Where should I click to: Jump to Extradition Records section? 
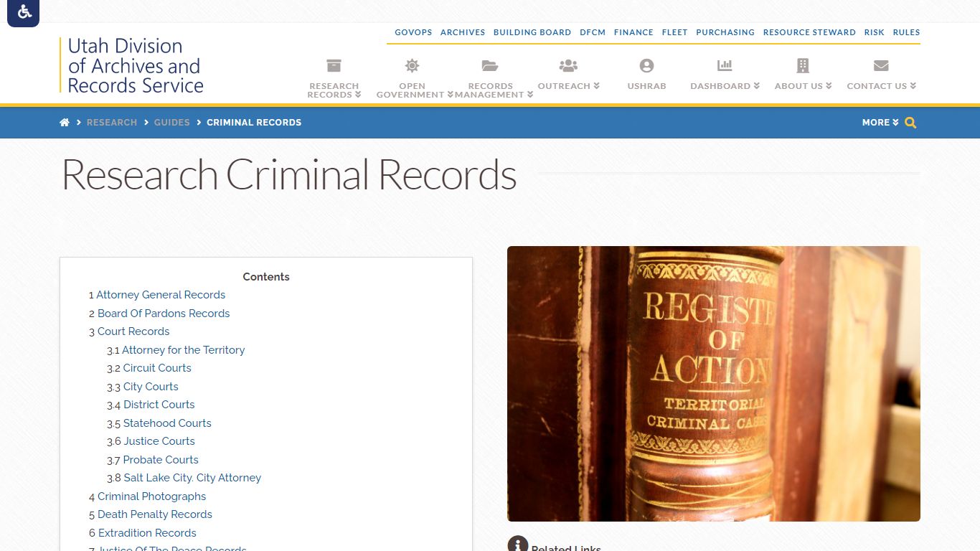point(147,533)
